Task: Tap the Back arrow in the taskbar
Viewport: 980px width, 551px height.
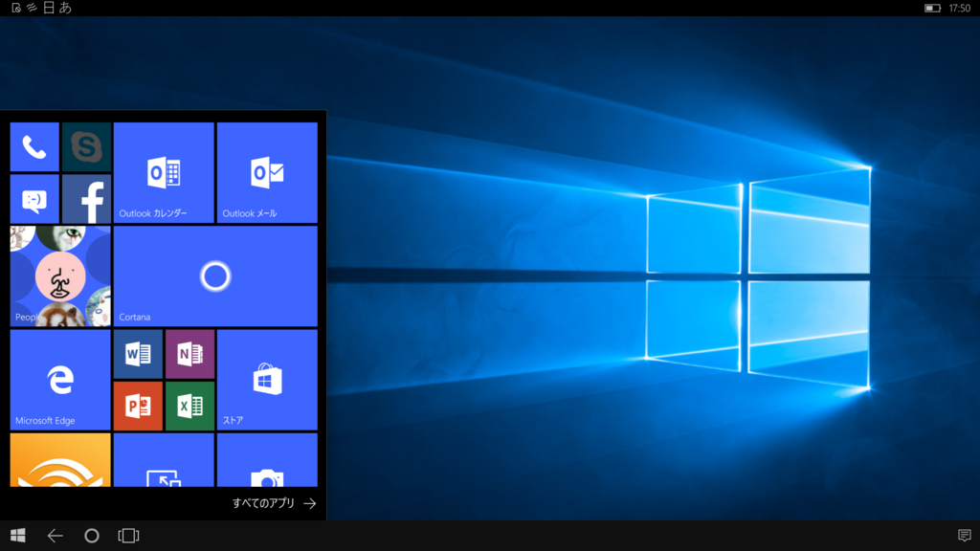Action: 55,536
